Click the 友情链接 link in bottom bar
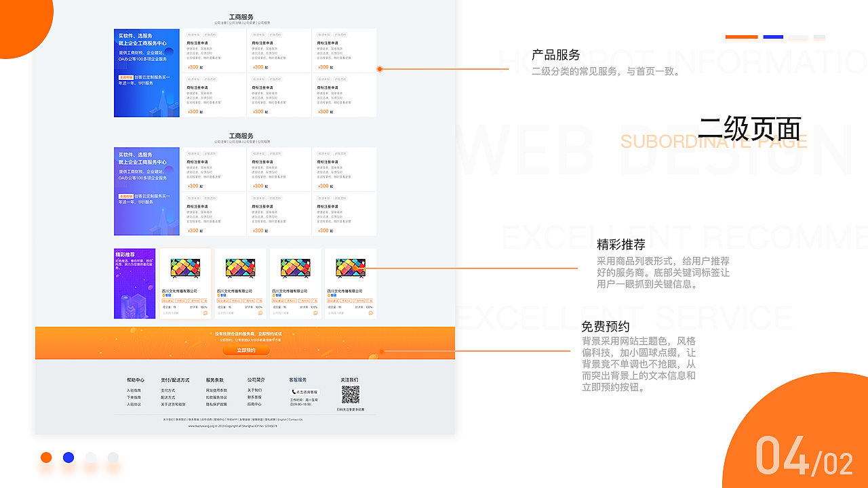This screenshot has height=488, width=868. coord(245,420)
